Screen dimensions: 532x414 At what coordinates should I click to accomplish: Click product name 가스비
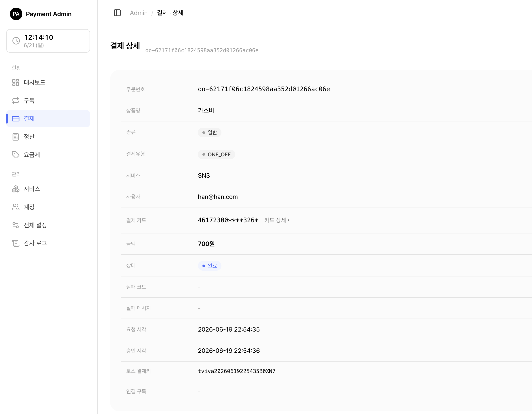click(206, 110)
